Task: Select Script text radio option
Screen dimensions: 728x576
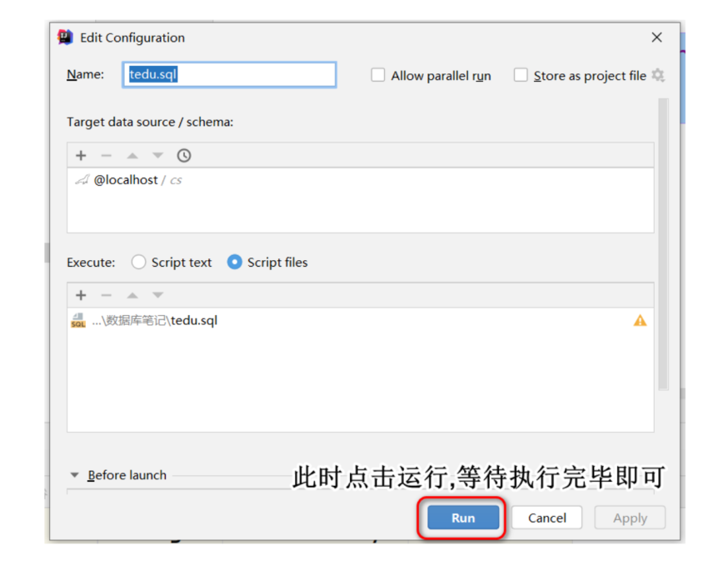Action: click(138, 262)
